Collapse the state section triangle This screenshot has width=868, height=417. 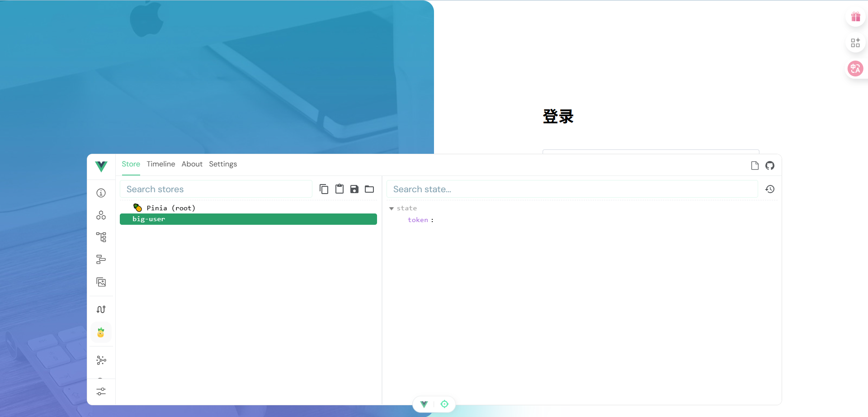(x=392, y=208)
